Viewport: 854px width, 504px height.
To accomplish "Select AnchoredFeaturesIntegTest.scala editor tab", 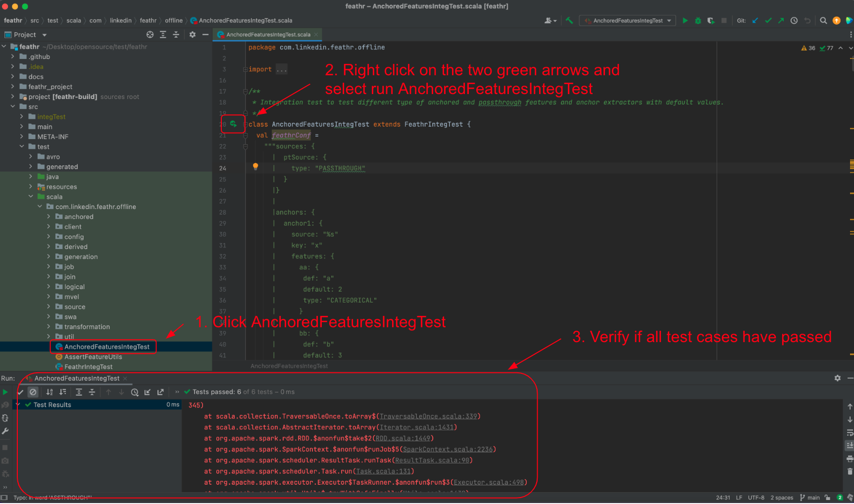I will point(268,35).
